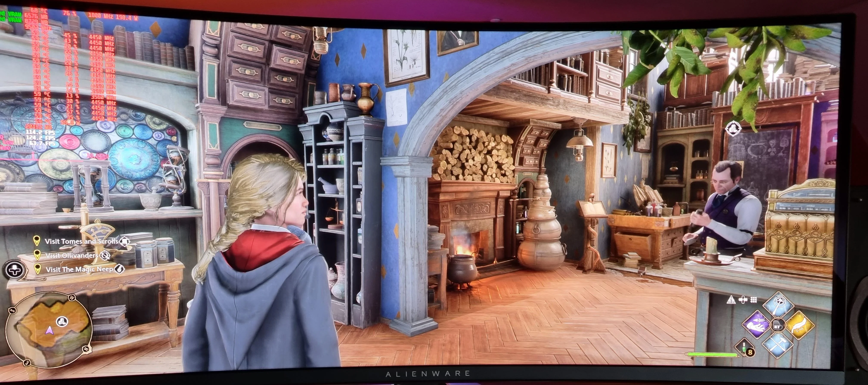Select the Levitation spell in yellow slot
868x385 pixels.
coord(800,325)
